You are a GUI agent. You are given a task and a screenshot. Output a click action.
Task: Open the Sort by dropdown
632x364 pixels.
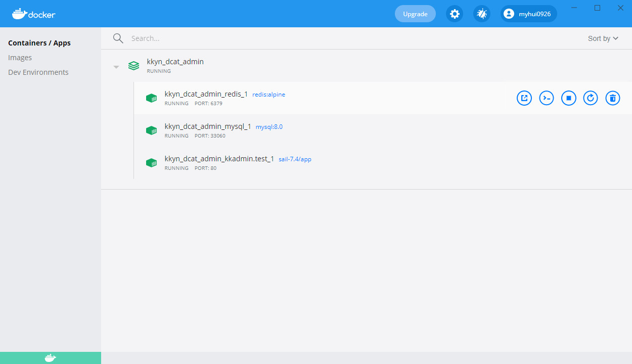click(602, 38)
